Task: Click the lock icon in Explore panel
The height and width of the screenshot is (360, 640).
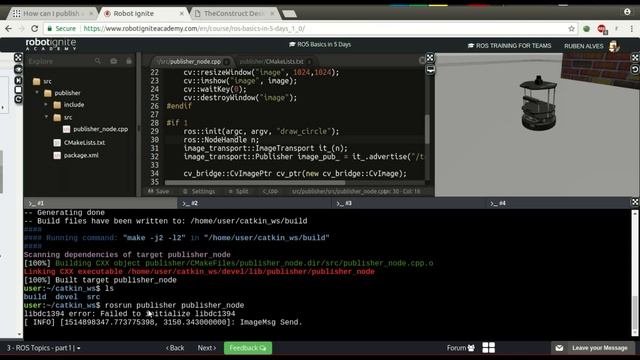Action: pyautogui.click(x=129, y=61)
